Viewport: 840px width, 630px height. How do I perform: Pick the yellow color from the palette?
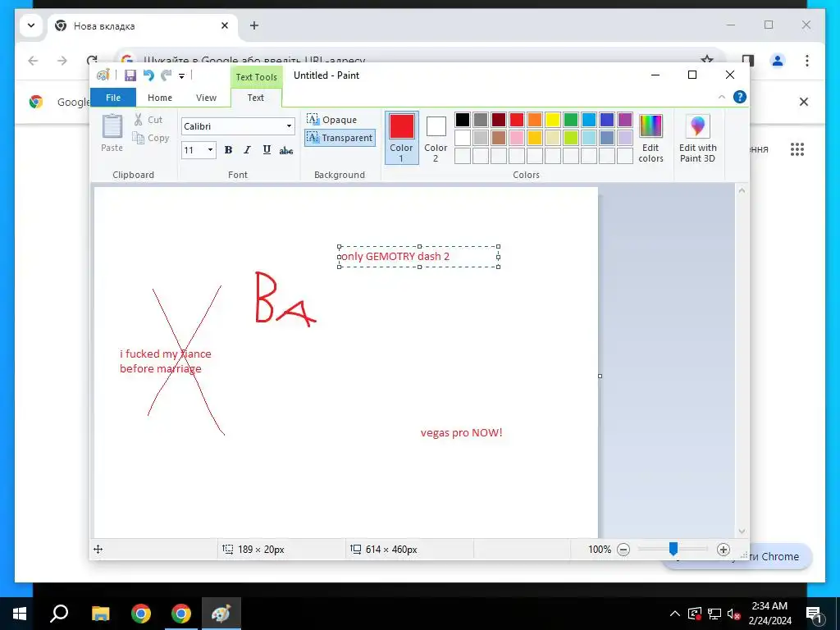click(x=552, y=120)
